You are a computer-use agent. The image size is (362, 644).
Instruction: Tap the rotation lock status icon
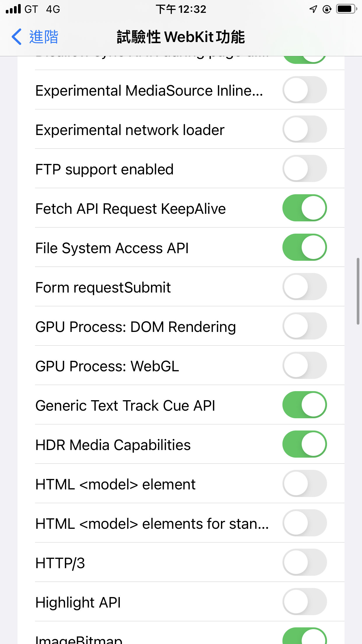[327, 9]
